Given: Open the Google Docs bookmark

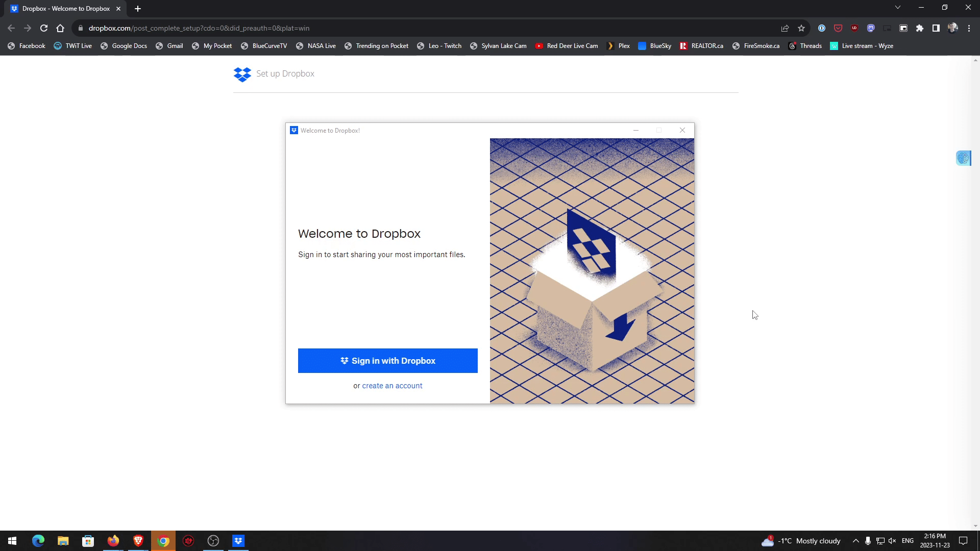Looking at the screenshot, I should tap(124, 46).
